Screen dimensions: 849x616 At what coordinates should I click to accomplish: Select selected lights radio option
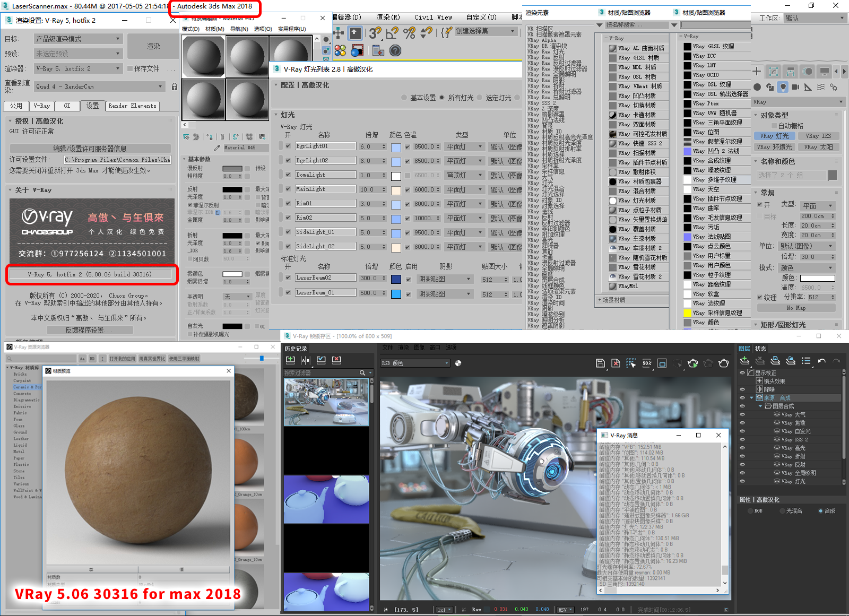click(x=480, y=98)
